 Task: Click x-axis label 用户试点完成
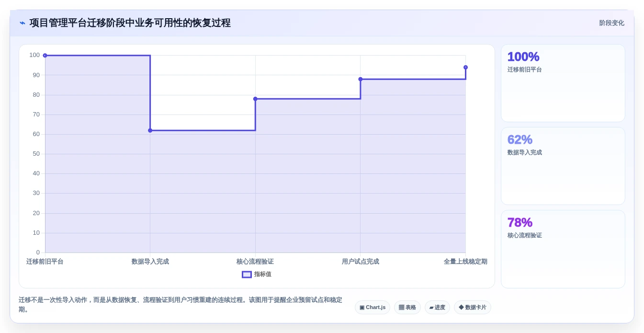click(361, 262)
